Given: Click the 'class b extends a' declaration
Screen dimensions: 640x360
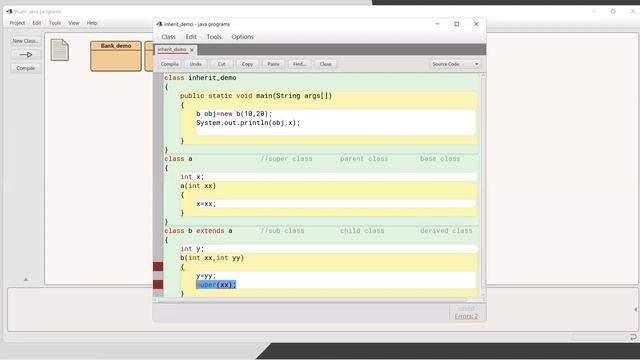Looking at the screenshot, I should (198, 231).
